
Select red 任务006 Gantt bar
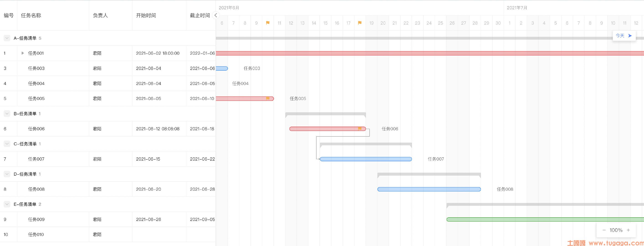[x=327, y=129]
